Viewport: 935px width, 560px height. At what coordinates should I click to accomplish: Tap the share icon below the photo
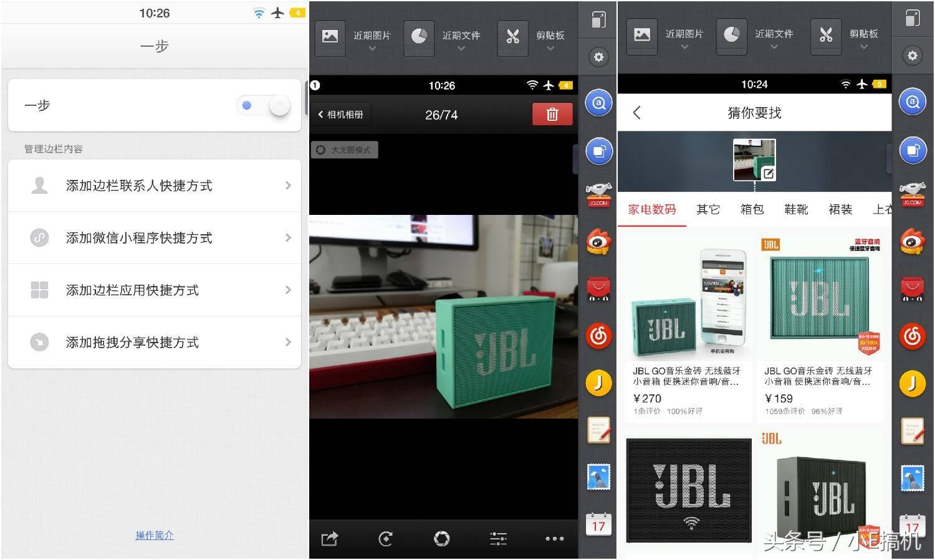(329, 539)
